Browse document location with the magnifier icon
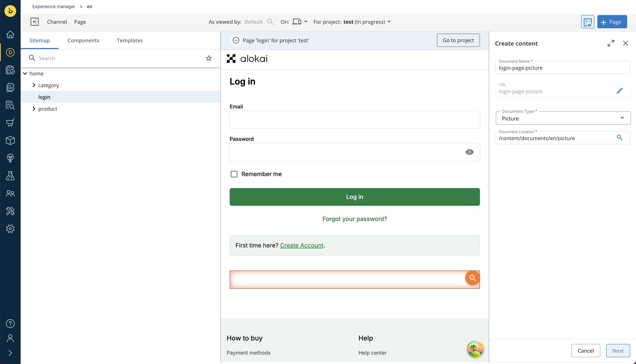 pos(619,138)
